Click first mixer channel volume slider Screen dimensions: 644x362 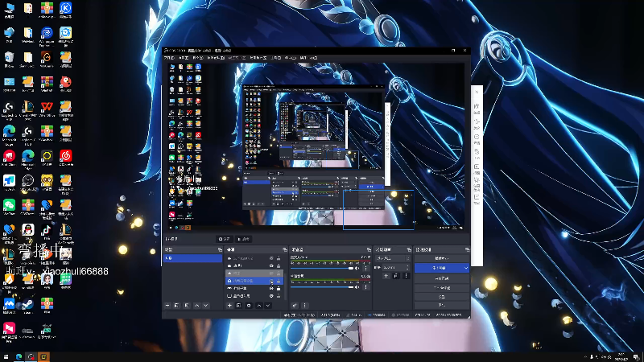coord(321,269)
